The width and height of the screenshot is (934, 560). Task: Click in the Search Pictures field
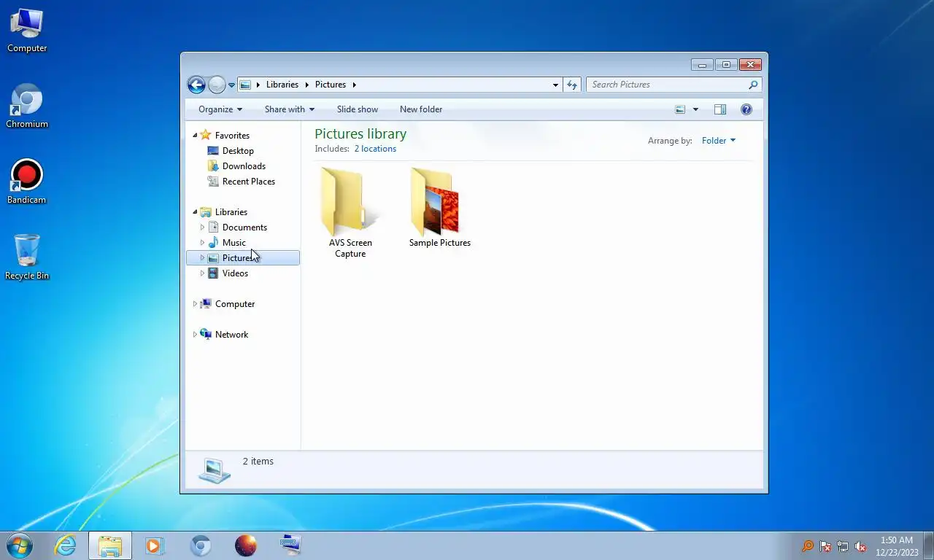pos(667,85)
